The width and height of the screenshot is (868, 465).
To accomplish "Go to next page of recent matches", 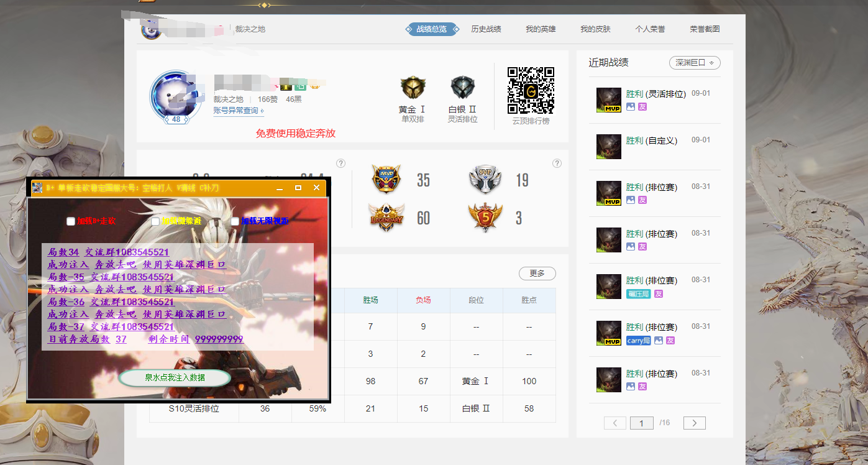I will 694,423.
